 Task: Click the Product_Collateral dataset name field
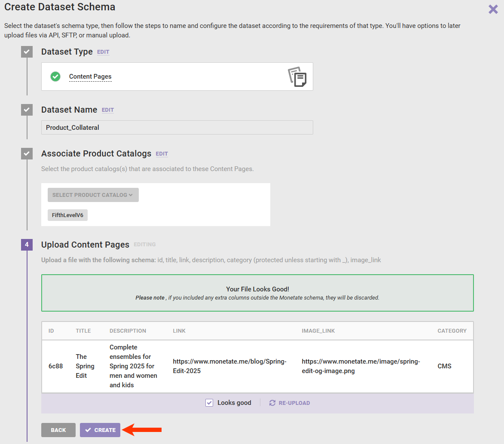(x=177, y=128)
